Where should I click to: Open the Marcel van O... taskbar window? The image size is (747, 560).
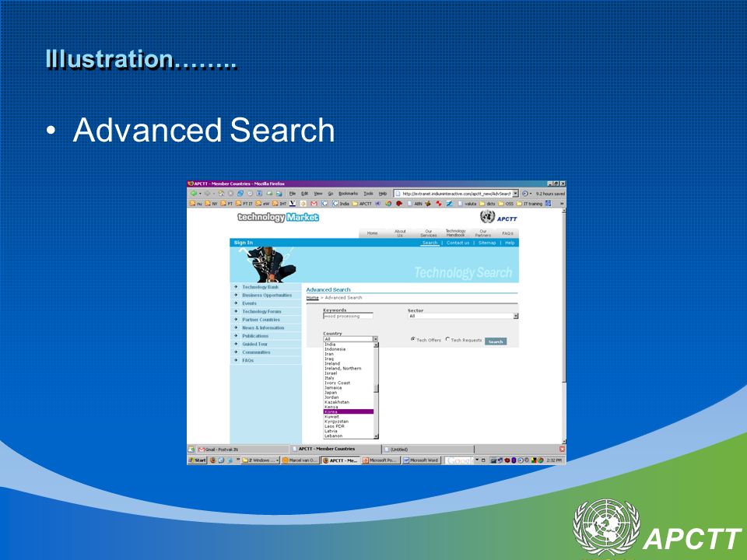pos(300,460)
